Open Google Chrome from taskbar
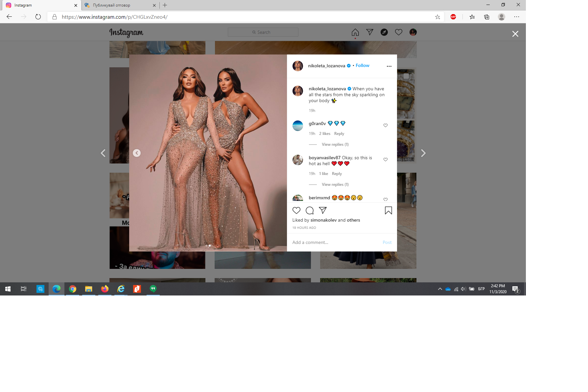588x392 pixels. click(73, 289)
